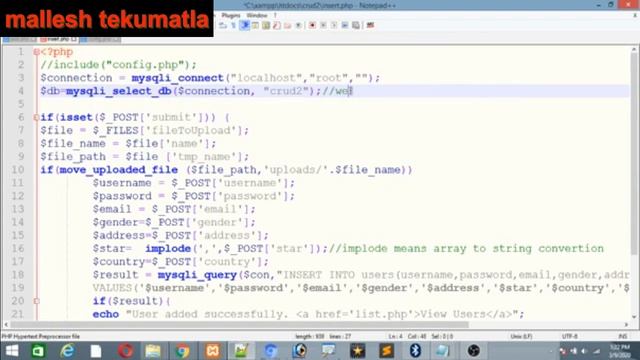
Task: Click the horizontal scrollbar right arrow
Action: click(627, 325)
